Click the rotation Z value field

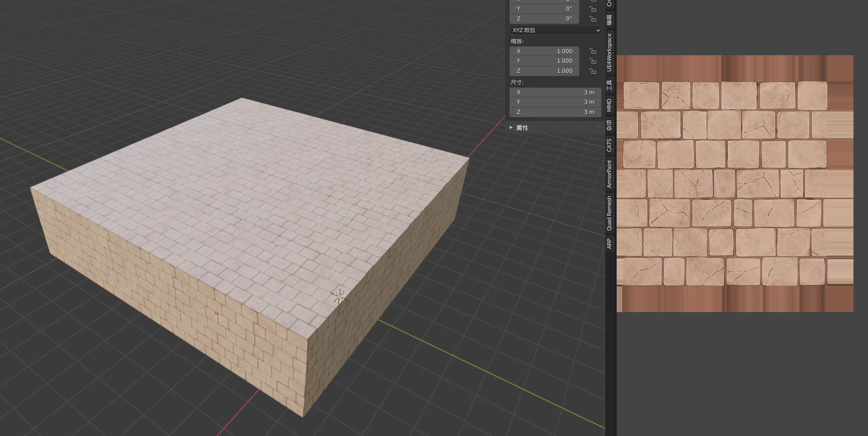pos(544,19)
